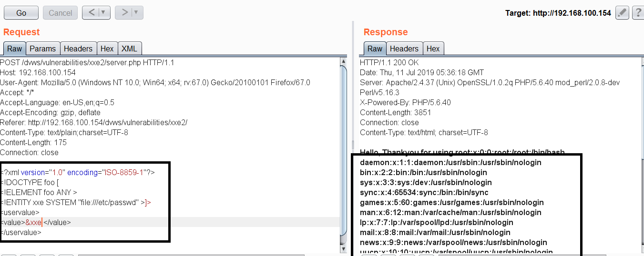Select the Request Raw tab
Image resolution: width=644 pixels, height=256 pixels.
[x=14, y=49]
